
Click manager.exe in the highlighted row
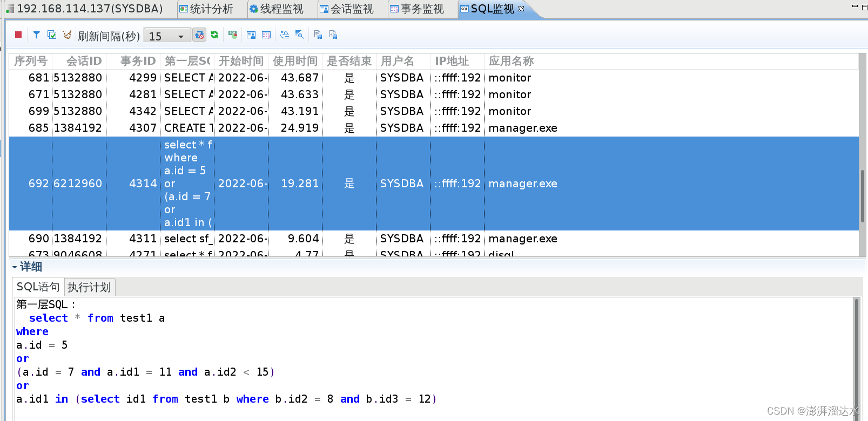(x=523, y=184)
